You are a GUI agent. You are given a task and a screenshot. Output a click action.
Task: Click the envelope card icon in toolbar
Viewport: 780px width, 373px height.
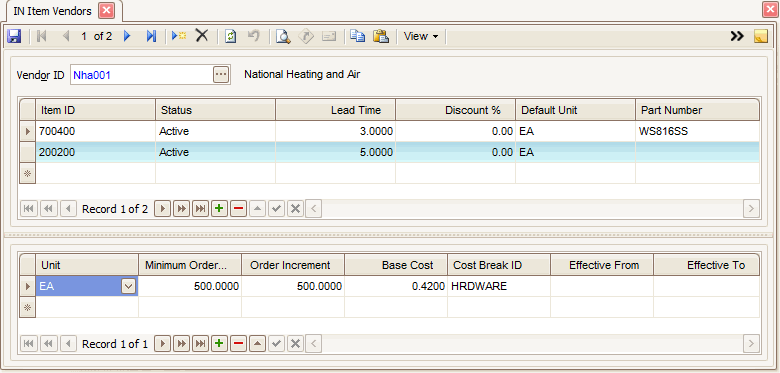[x=329, y=36]
